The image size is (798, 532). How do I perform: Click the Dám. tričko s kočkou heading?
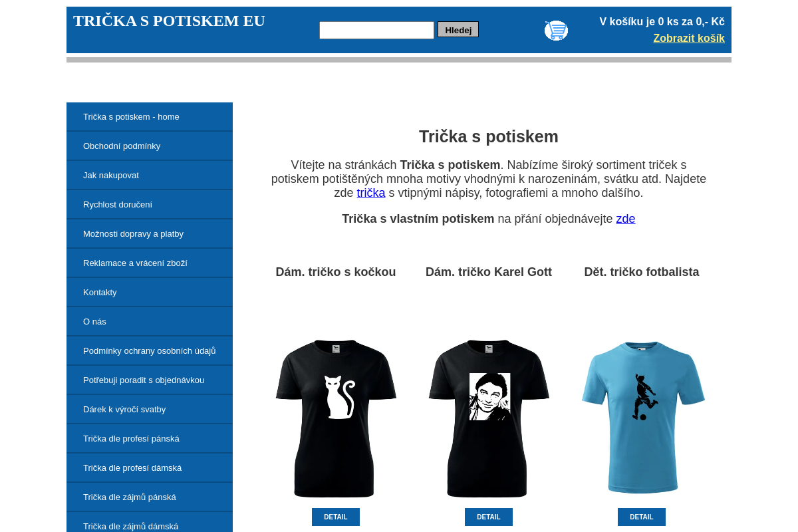click(x=336, y=272)
